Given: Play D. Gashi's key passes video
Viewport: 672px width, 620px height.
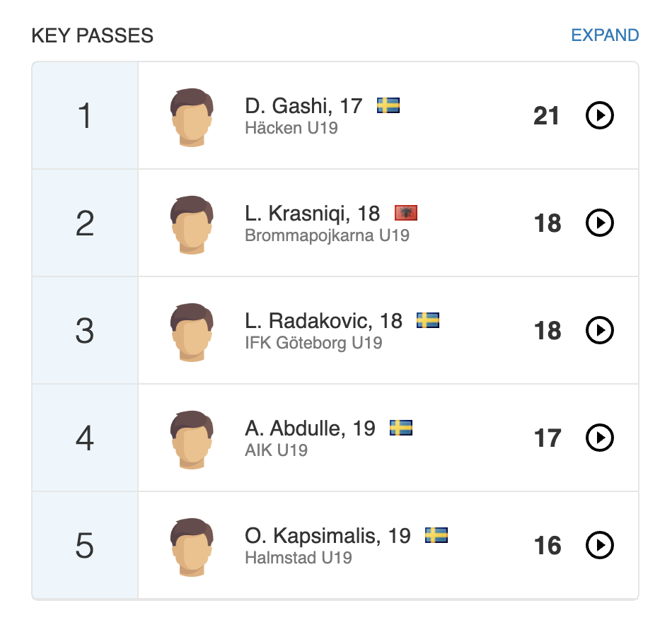Looking at the screenshot, I should coord(600,115).
